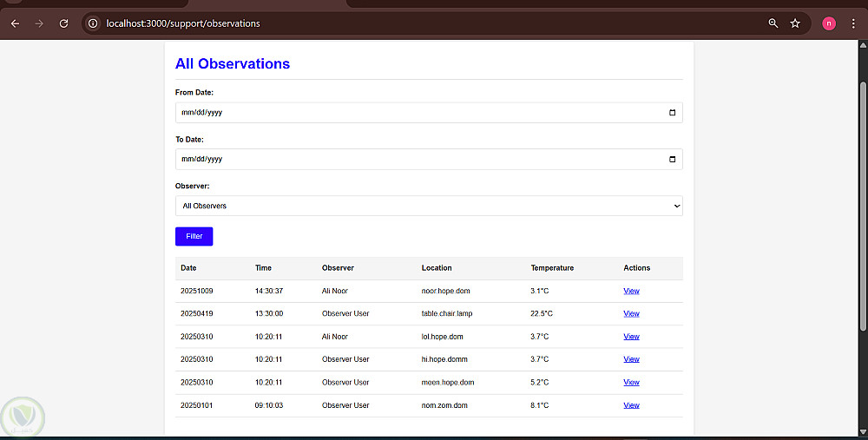868x440 pixels.
Task: Click temperature value 3.1°C
Action: (540, 291)
